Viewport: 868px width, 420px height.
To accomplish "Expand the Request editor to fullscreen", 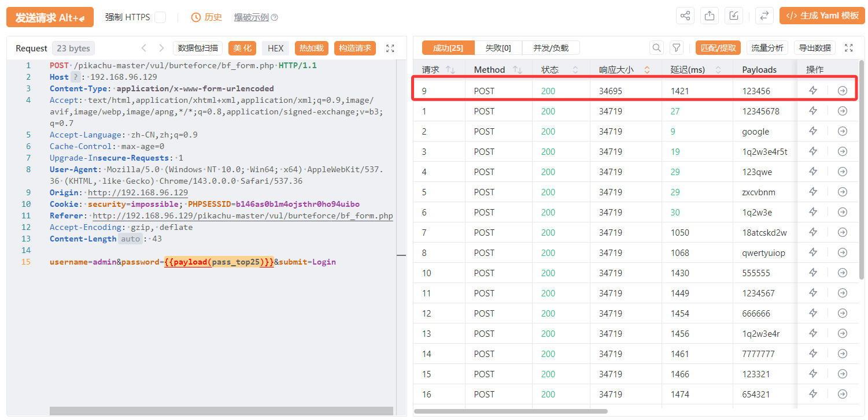I will pyautogui.click(x=390, y=48).
